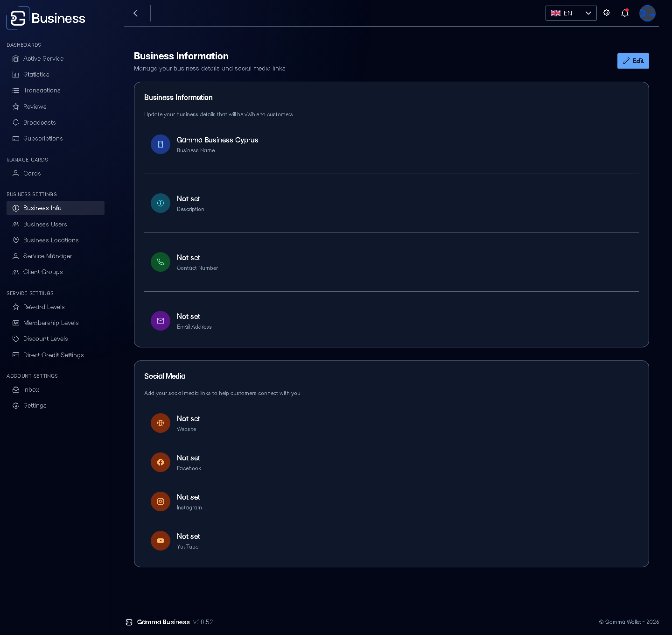Click the Gamma Business Cyprus name text

click(217, 140)
